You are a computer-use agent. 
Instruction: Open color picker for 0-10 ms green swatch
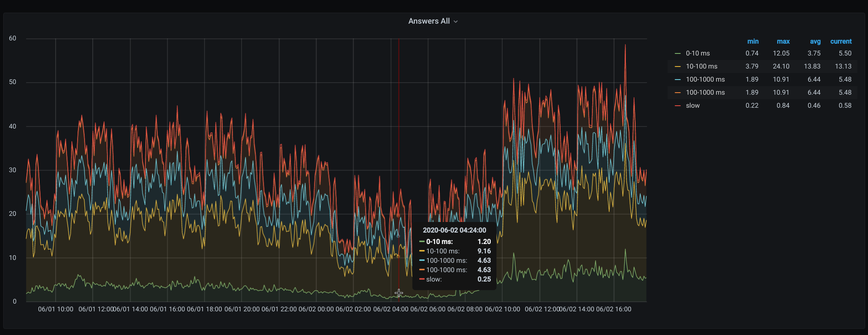click(x=678, y=53)
